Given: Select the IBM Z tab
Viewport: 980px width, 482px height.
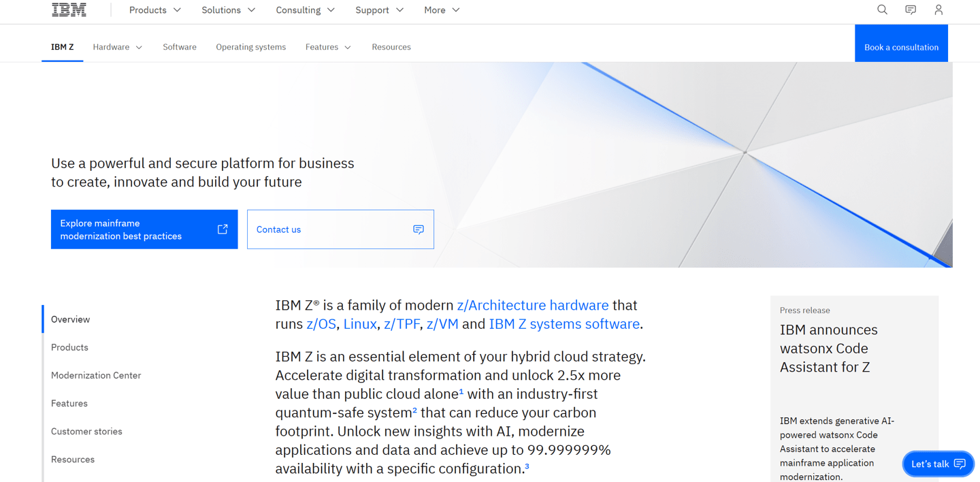Looking at the screenshot, I should coord(62,47).
